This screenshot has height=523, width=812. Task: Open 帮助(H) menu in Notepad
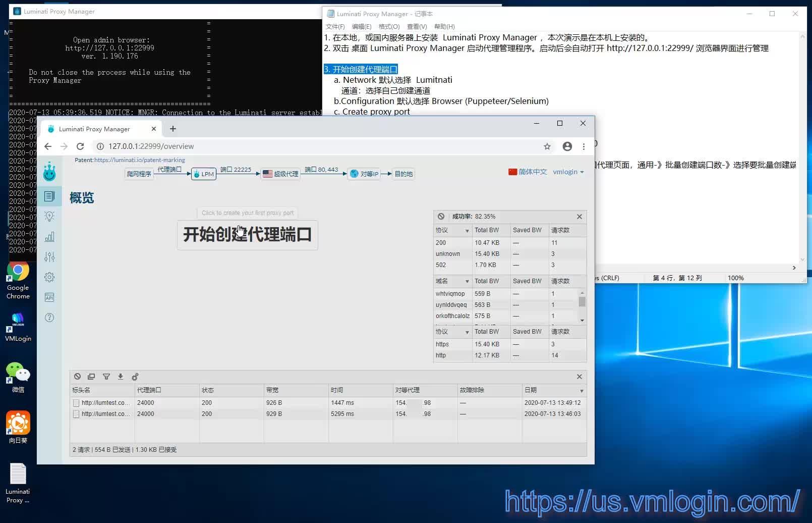(x=444, y=27)
